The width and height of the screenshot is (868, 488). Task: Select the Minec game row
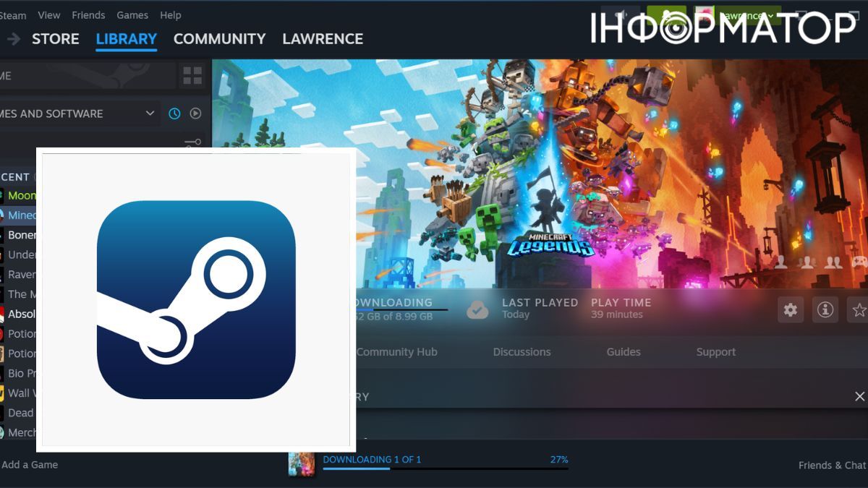[x=19, y=215]
